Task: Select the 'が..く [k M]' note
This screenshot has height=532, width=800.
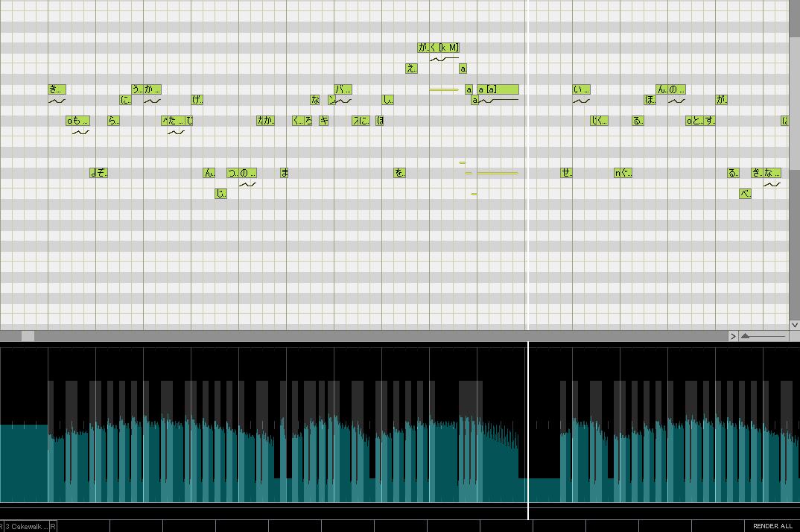Action: pos(438,48)
